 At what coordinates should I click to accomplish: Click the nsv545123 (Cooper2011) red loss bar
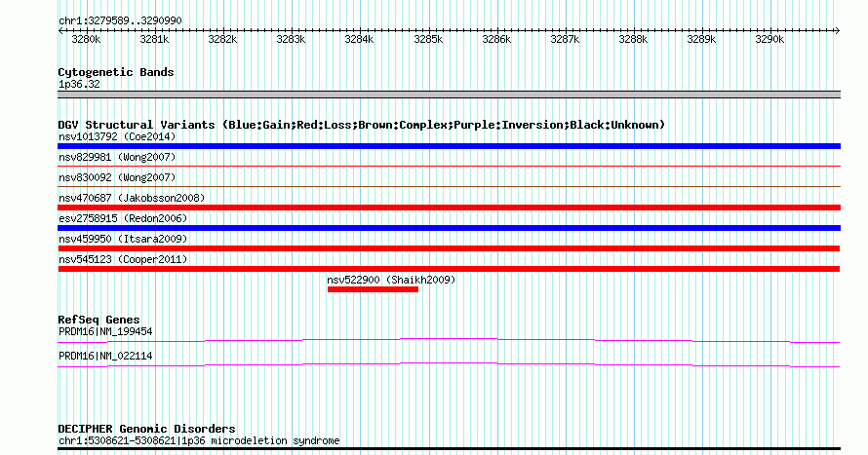pyautogui.click(x=449, y=269)
